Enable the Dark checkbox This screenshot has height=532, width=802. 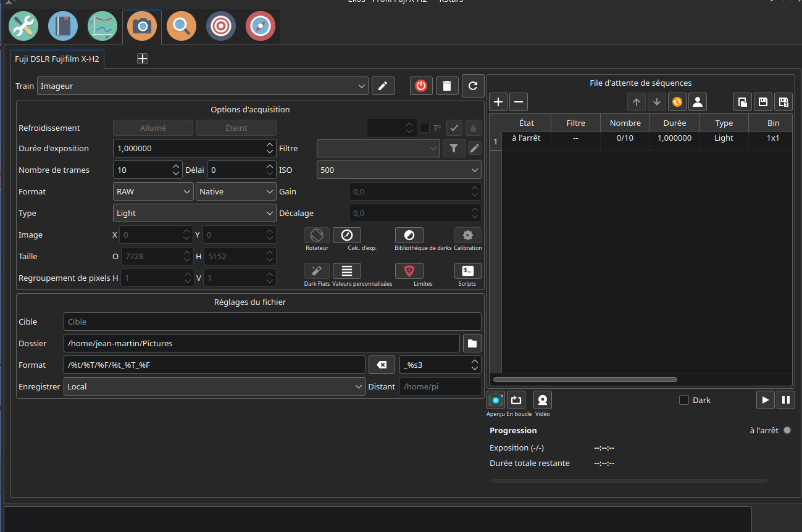[x=684, y=400]
